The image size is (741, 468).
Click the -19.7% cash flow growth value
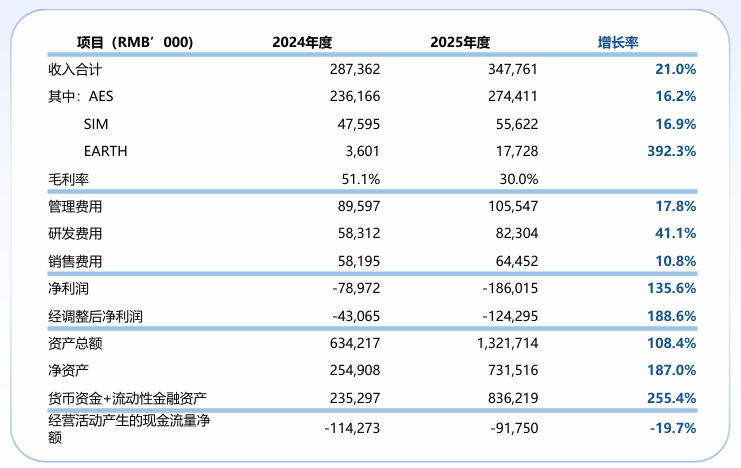click(x=670, y=428)
